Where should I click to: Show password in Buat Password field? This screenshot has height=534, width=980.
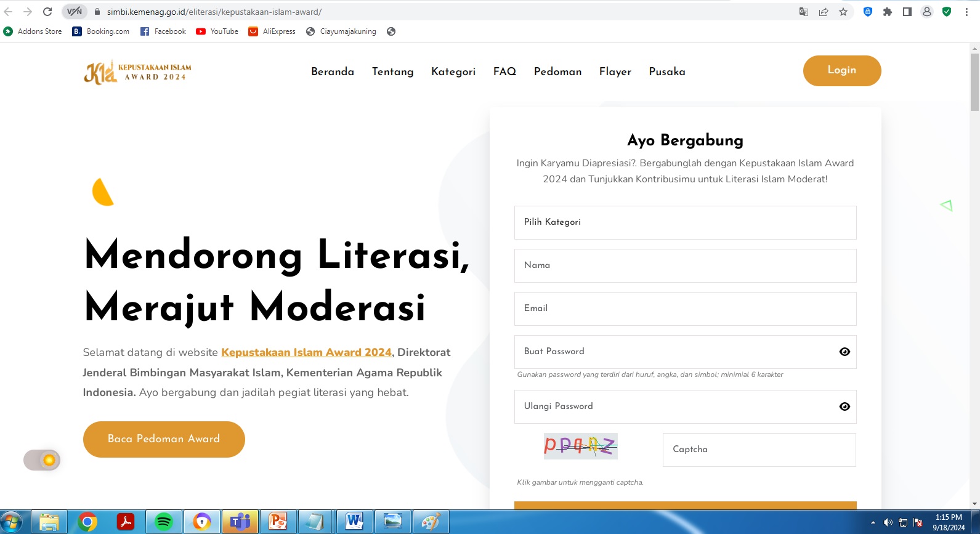[x=844, y=352]
